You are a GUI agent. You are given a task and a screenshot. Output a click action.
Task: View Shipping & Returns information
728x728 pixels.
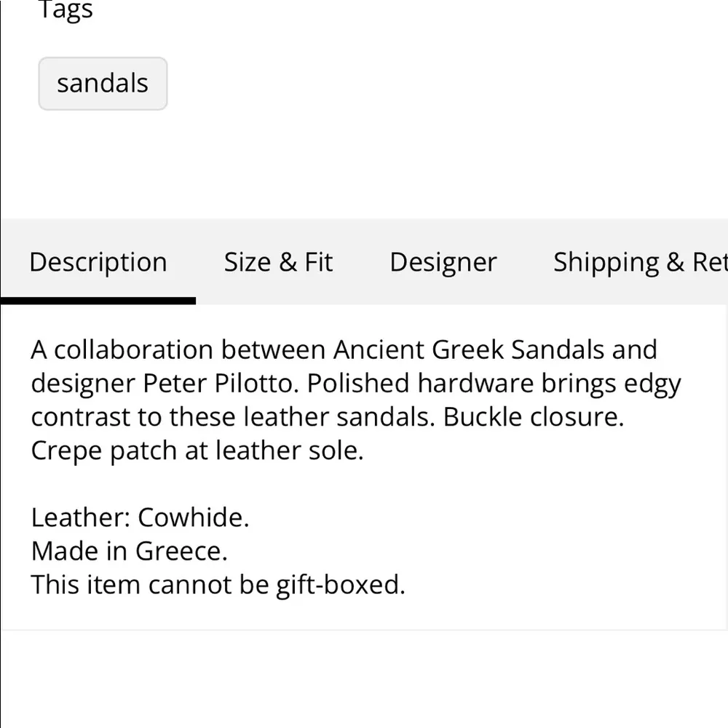click(639, 262)
